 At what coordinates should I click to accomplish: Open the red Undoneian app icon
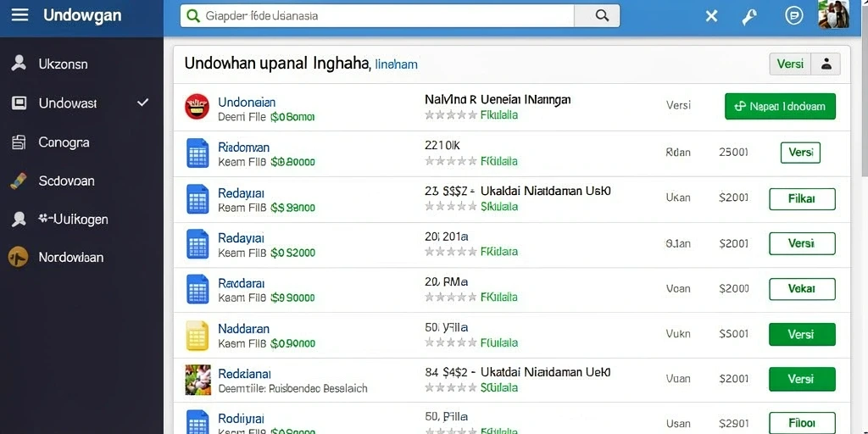[x=197, y=107]
